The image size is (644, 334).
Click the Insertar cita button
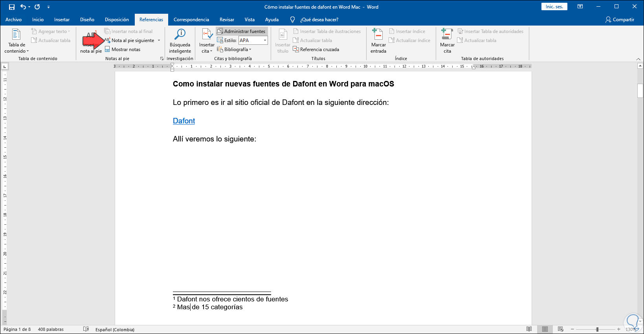[207, 41]
